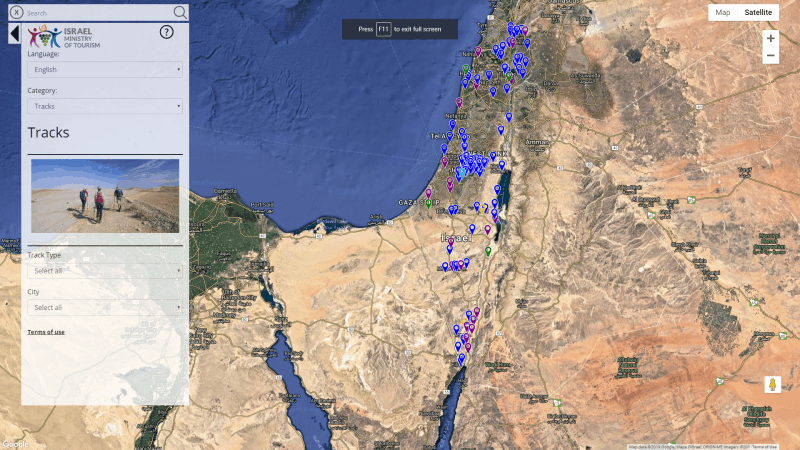Click the Tracks hikers photo thumbnail
Screen dimensions: 800x450
click(105, 196)
